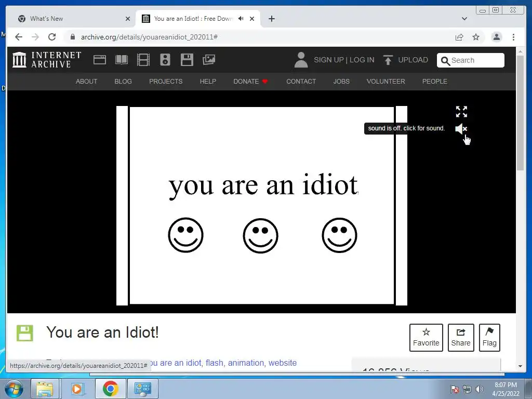Viewport: 532px width, 399px height.
Task: Click the Favorite button
Action: (x=426, y=338)
